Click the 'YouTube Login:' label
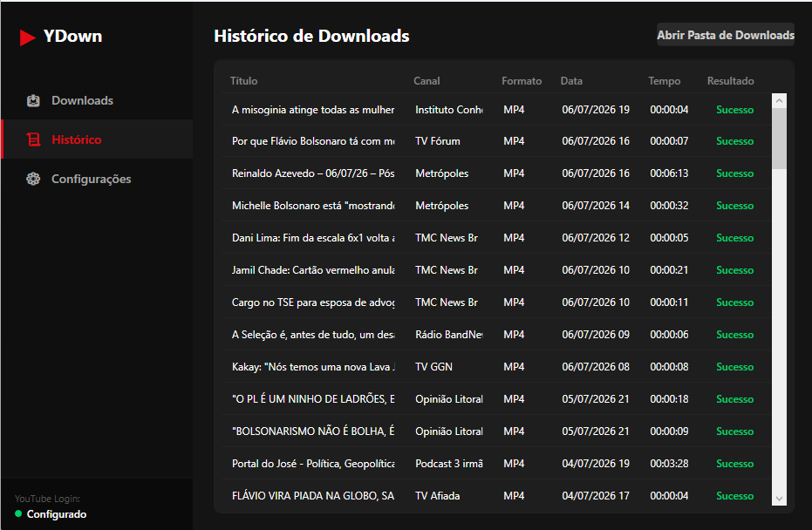812x530 pixels. pos(47,499)
